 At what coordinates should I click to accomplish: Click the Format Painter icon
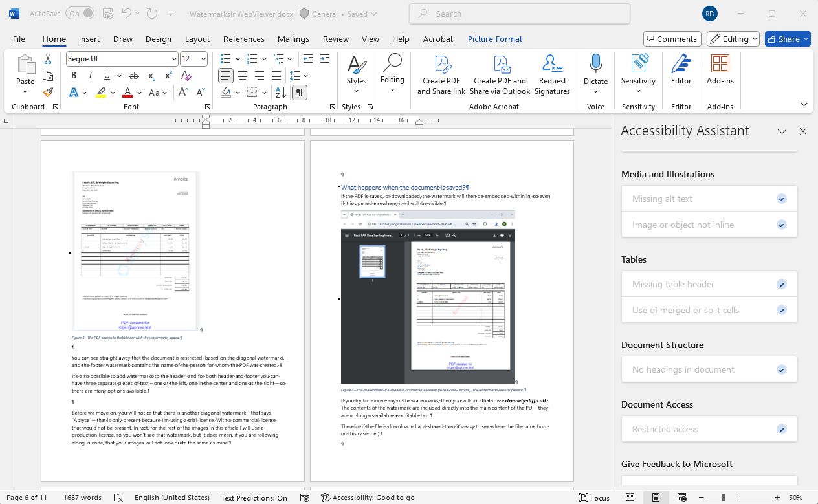48,93
